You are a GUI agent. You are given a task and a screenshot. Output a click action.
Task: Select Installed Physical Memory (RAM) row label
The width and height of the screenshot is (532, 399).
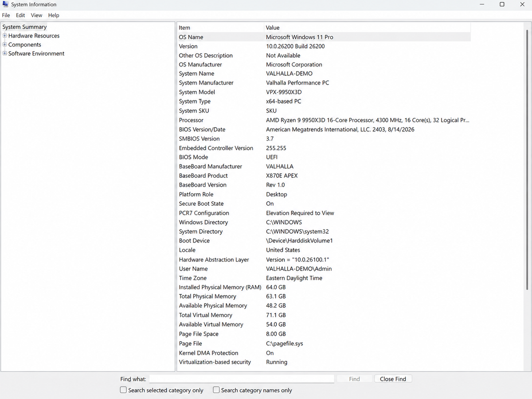[220, 287]
